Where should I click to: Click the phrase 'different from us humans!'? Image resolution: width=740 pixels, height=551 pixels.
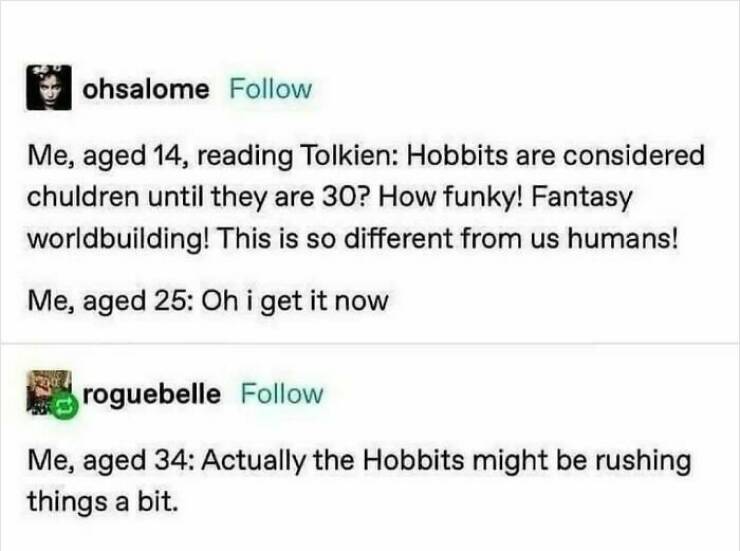(521, 240)
